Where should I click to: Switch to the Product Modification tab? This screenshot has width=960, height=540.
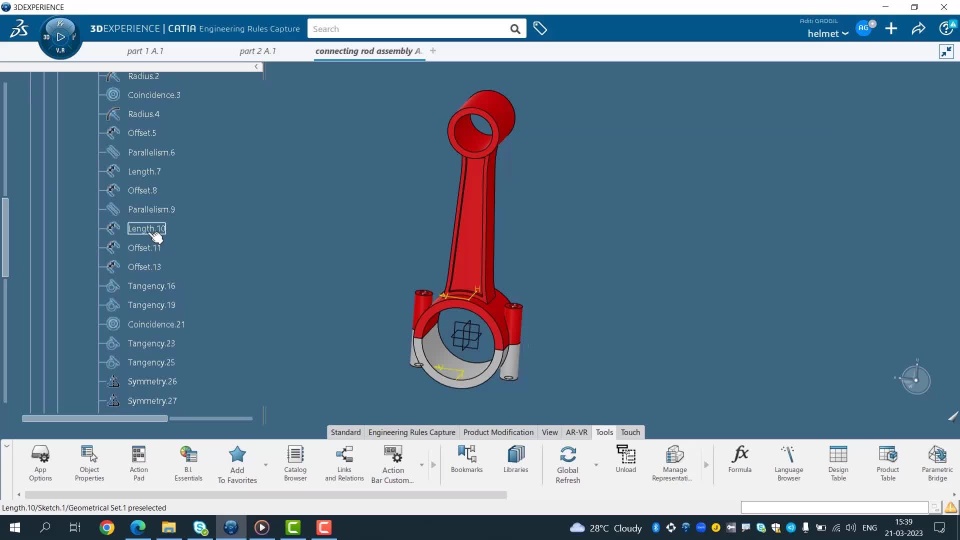click(498, 432)
